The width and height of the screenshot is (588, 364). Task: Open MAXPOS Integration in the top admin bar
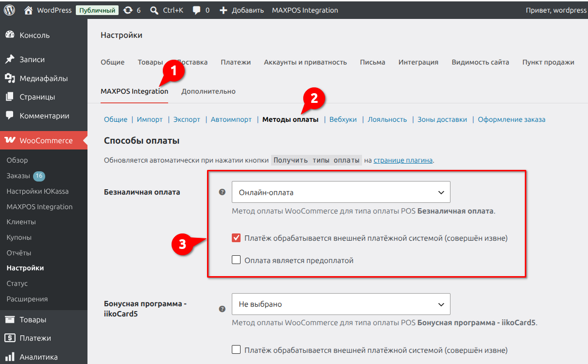(305, 10)
